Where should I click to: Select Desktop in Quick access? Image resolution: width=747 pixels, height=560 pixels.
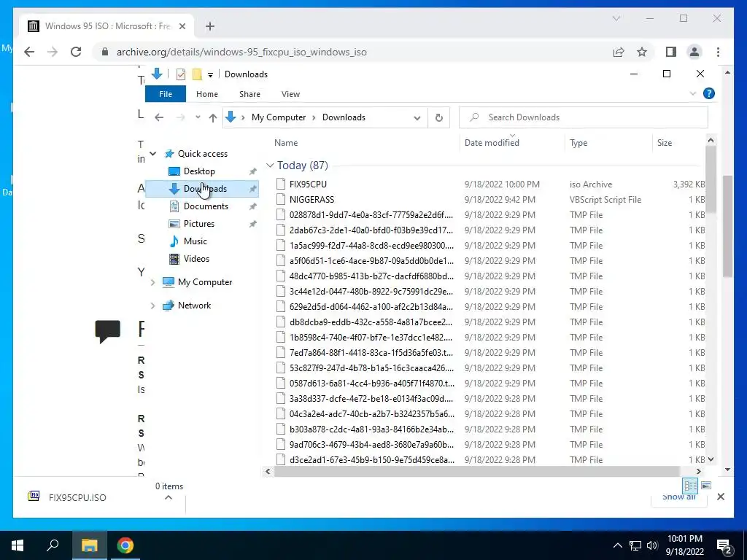(x=199, y=171)
